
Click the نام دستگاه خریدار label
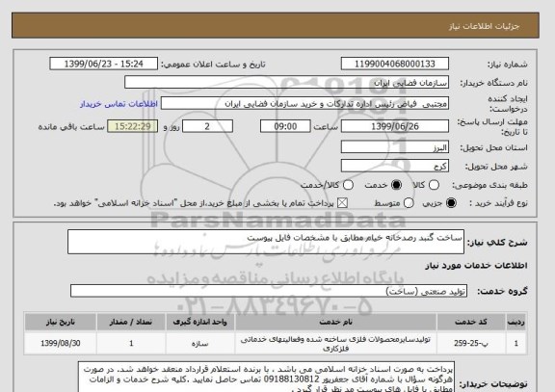click(x=493, y=83)
